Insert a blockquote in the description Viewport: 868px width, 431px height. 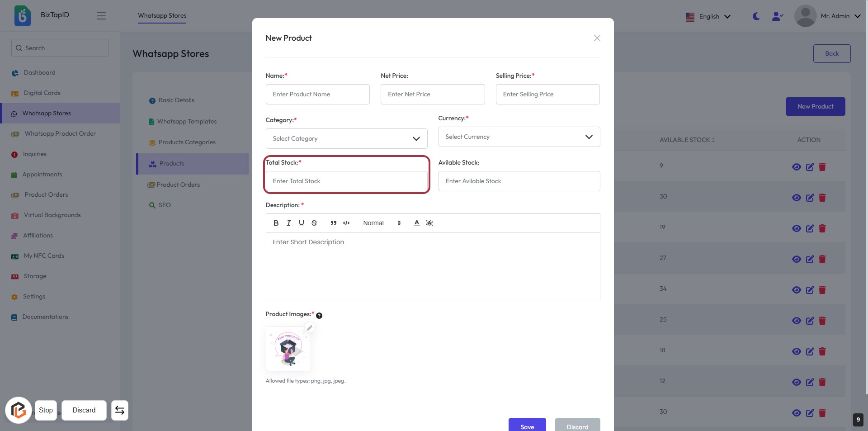click(x=333, y=223)
